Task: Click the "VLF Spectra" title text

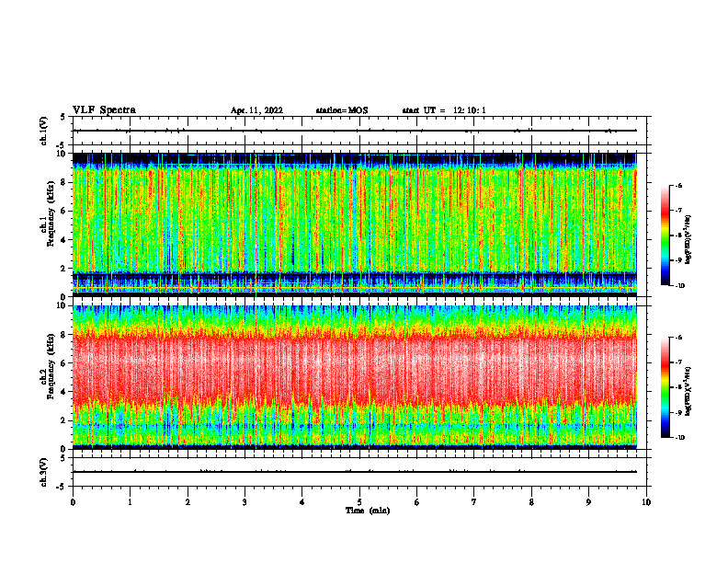Action: click(x=104, y=110)
